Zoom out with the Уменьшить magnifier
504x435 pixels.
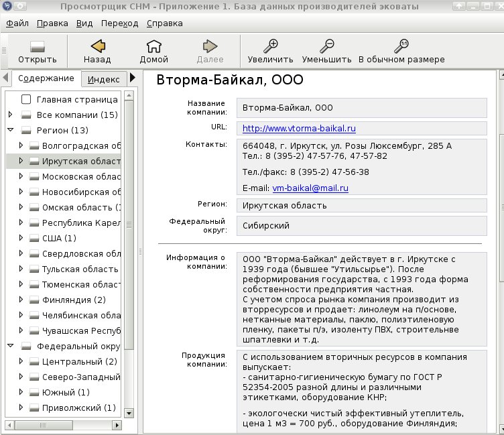(327, 46)
